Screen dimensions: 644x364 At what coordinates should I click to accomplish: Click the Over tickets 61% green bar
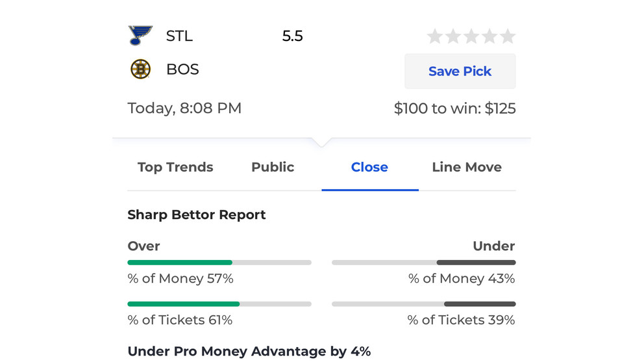click(x=184, y=304)
